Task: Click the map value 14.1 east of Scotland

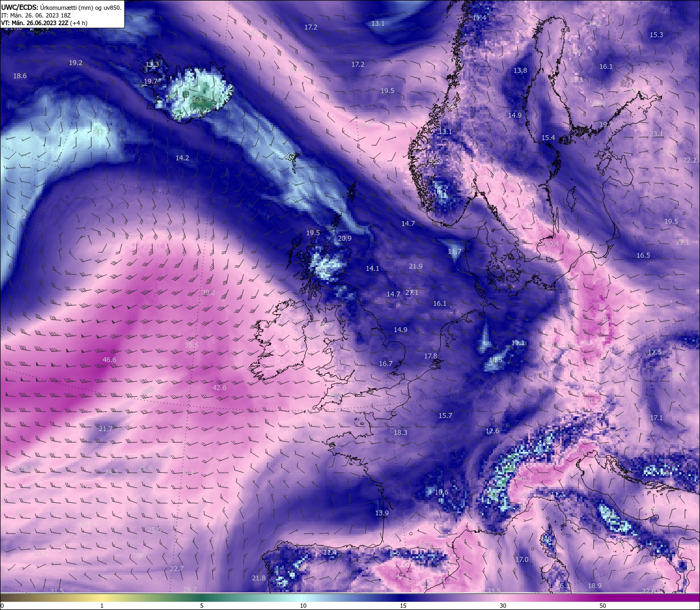Action: [372, 269]
